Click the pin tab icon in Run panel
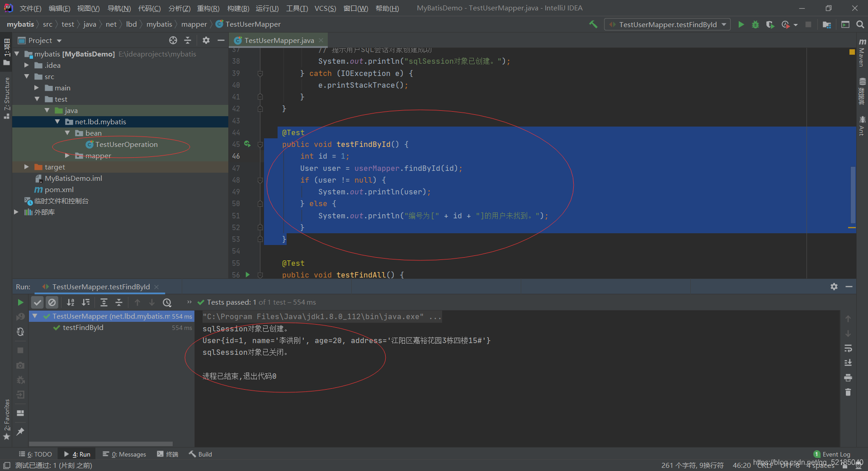This screenshot has height=471, width=868. [x=20, y=431]
